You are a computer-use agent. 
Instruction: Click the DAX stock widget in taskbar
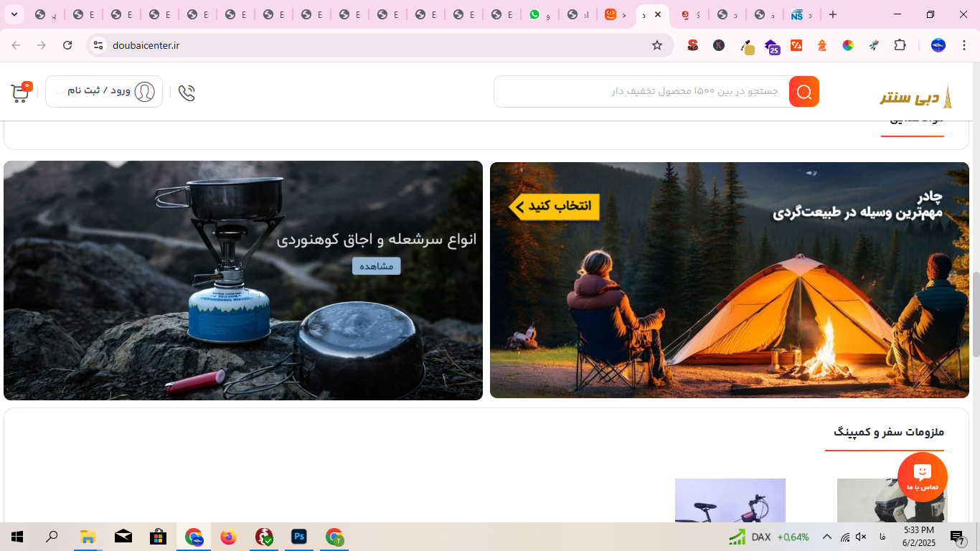769,537
